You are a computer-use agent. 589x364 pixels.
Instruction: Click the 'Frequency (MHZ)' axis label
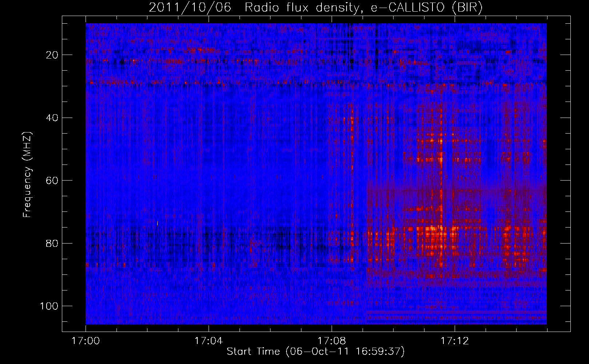[x=27, y=175]
